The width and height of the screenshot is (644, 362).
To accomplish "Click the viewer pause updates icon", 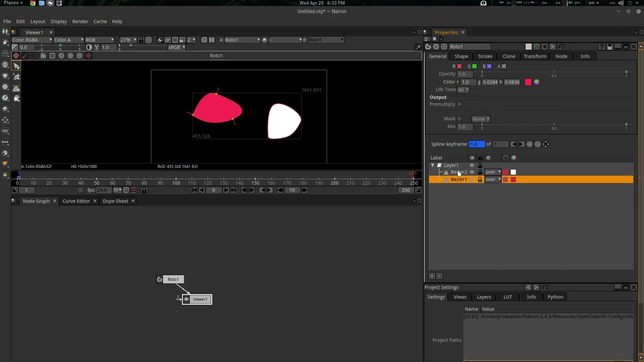I will tap(212, 40).
